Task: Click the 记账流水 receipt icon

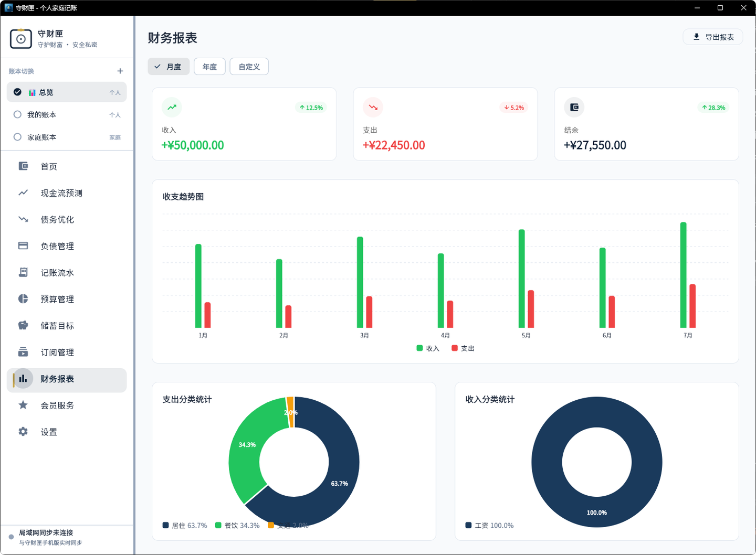Action: (x=23, y=272)
